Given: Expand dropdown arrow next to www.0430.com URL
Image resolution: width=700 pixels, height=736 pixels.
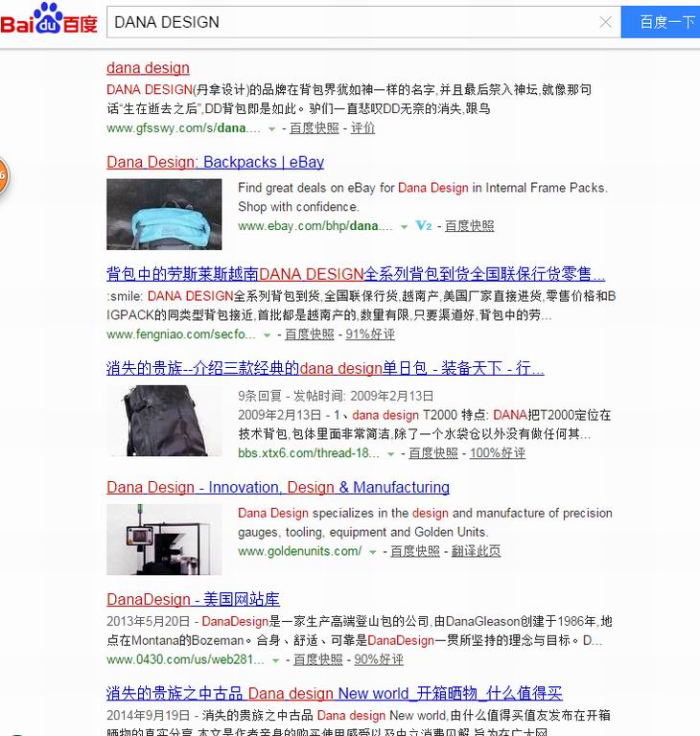Looking at the screenshot, I should pyautogui.click(x=275, y=660).
